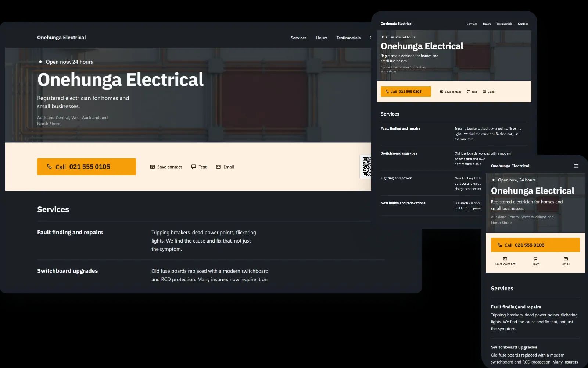The width and height of the screenshot is (588, 368).
Task: Open Services in the desktop navigation bar
Action: tap(298, 38)
